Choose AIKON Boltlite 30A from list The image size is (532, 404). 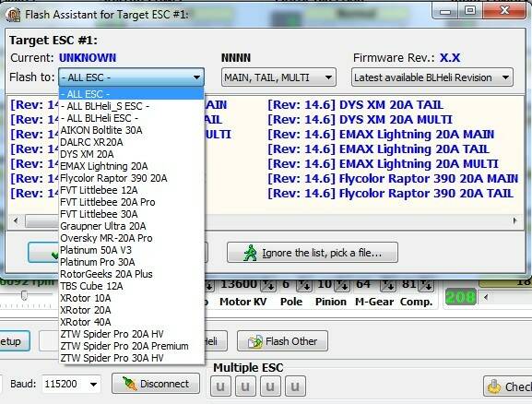[x=131, y=130]
